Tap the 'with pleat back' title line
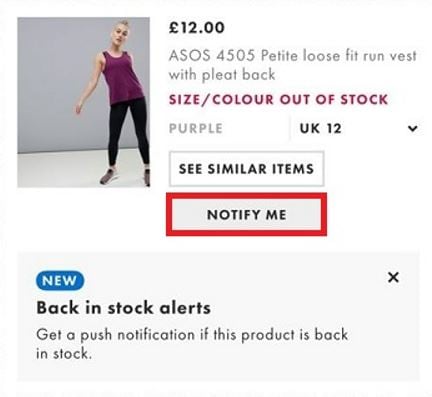This screenshot has height=397, width=432. pos(222,75)
